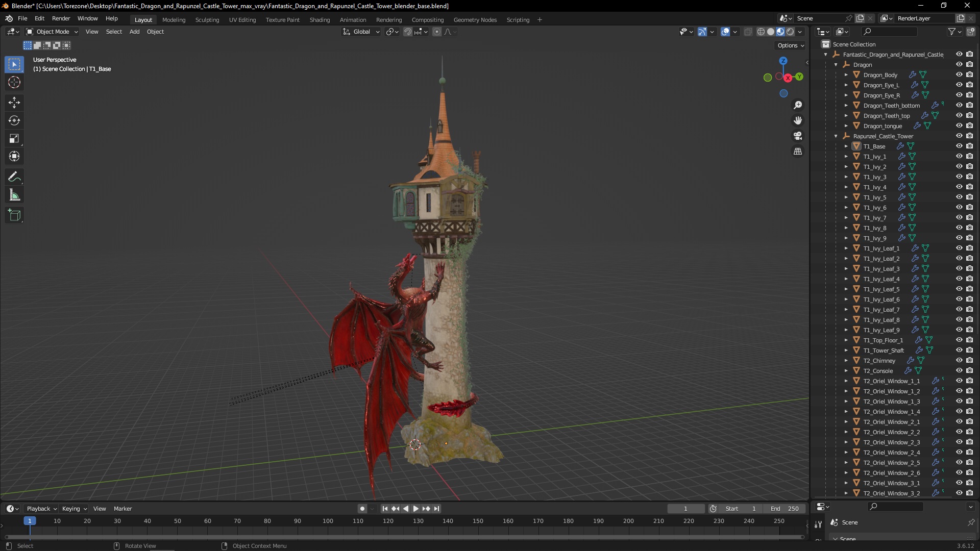The height and width of the screenshot is (551, 980).
Task: Toggle proportional editing button
Action: click(x=437, y=32)
